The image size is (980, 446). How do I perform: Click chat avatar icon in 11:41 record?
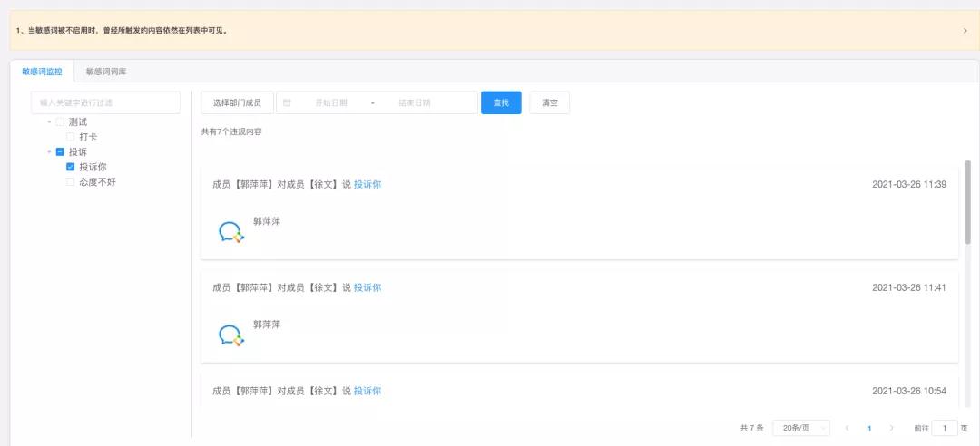click(x=231, y=334)
